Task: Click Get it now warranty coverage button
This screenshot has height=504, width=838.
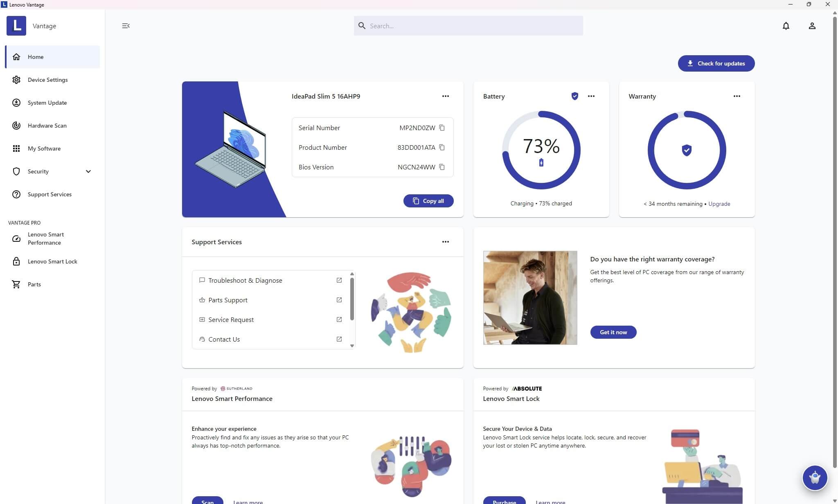Action: pyautogui.click(x=613, y=332)
